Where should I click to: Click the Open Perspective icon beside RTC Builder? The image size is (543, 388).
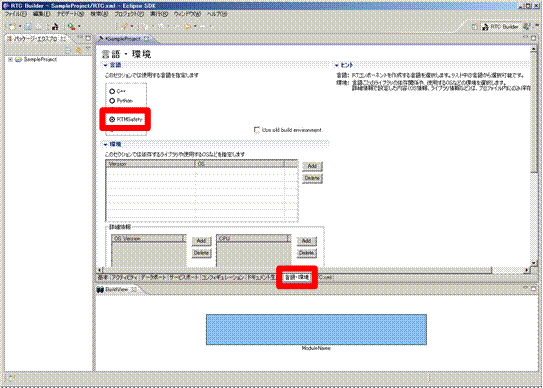pyautogui.click(x=474, y=27)
